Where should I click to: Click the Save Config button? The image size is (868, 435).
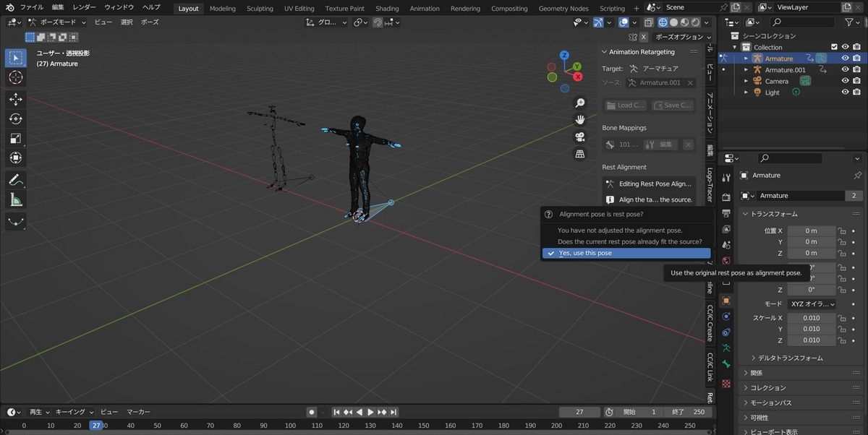[672, 105]
